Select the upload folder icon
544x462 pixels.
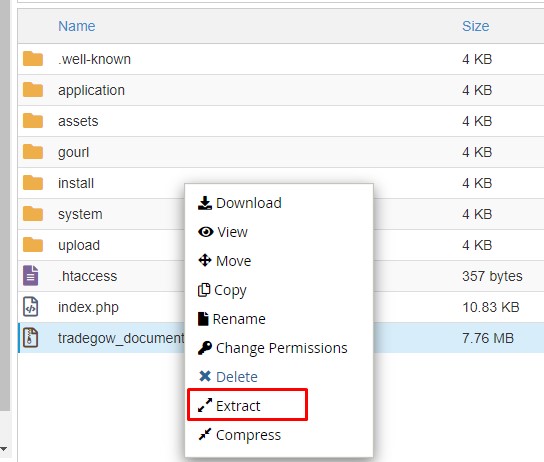(33, 245)
